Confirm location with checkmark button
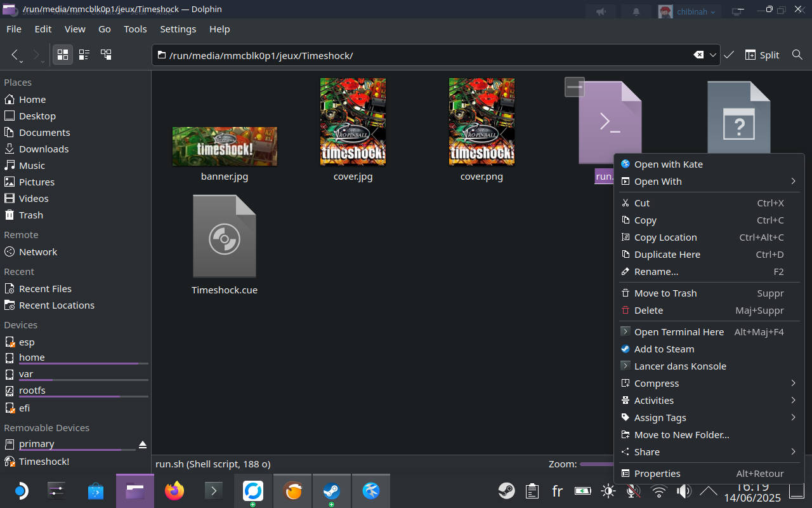The image size is (812, 508). (x=729, y=55)
